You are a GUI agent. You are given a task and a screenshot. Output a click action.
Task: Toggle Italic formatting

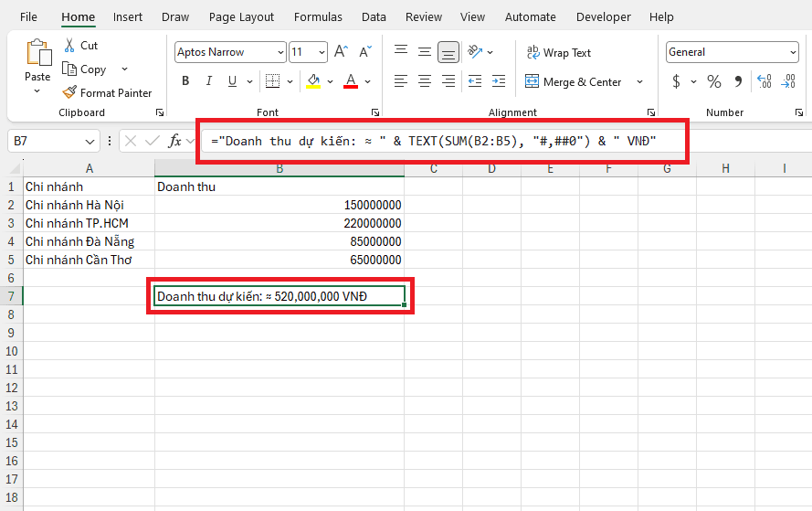pyautogui.click(x=208, y=81)
